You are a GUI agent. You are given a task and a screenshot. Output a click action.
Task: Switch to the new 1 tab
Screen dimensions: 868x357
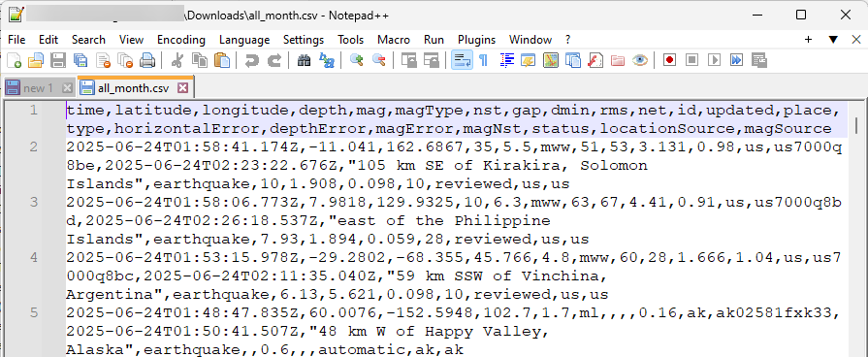38,88
